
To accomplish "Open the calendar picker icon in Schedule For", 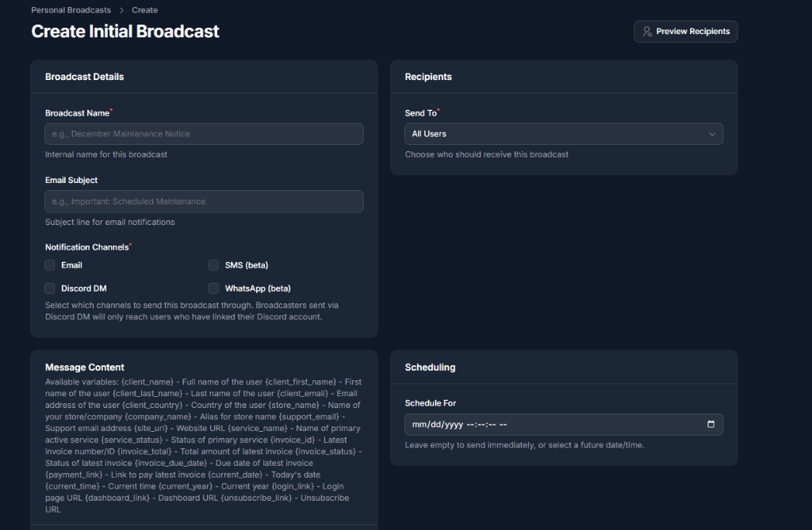I will pos(713,424).
